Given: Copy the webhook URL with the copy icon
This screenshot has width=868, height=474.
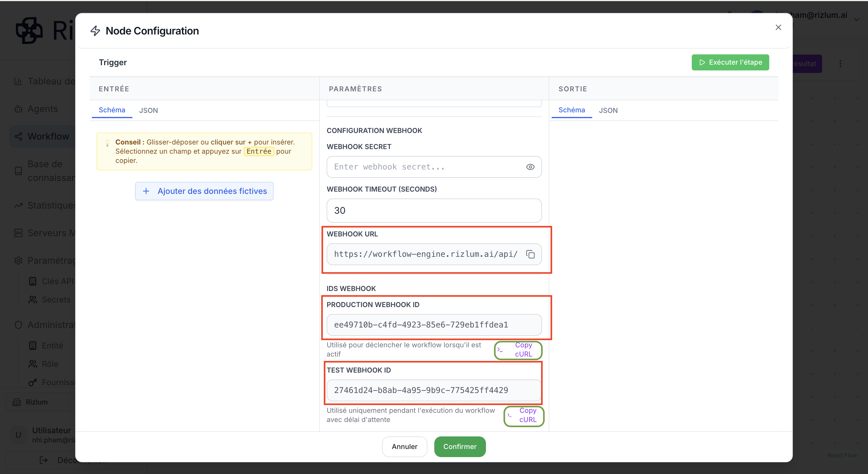Looking at the screenshot, I should [x=530, y=254].
